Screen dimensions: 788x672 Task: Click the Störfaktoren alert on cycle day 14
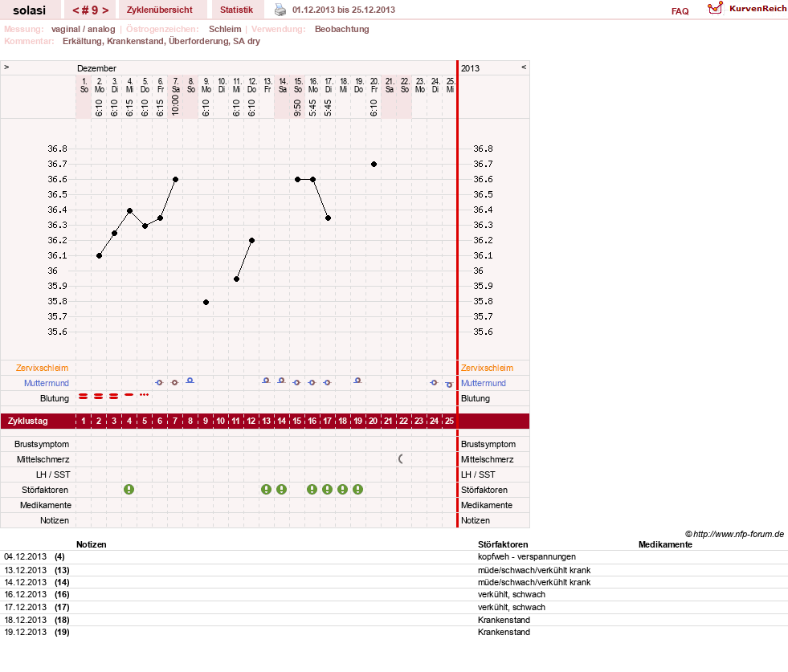(x=281, y=489)
